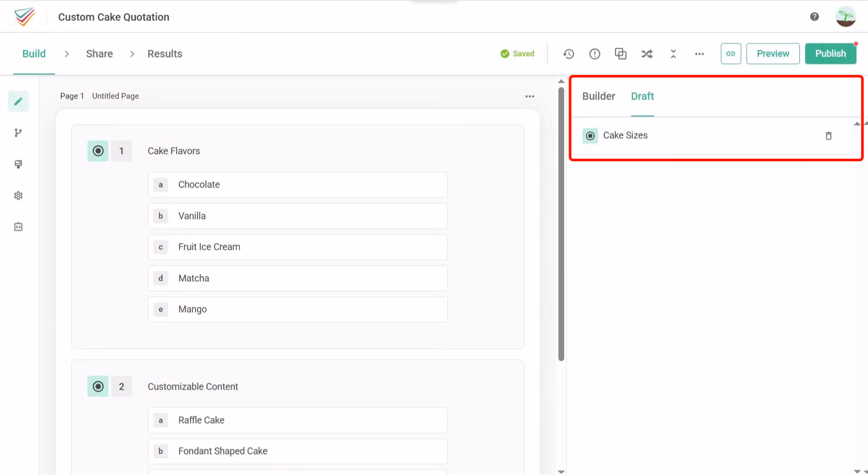868x475 pixels.
Task: Click question number 1 badge
Action: coord(122,151)
